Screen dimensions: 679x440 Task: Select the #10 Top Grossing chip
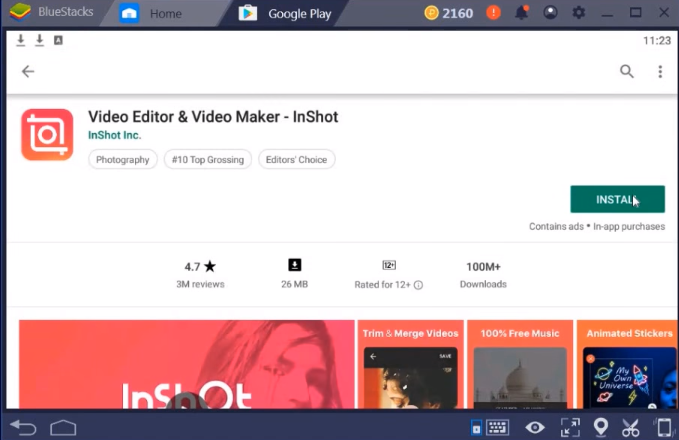pos(208,160)
